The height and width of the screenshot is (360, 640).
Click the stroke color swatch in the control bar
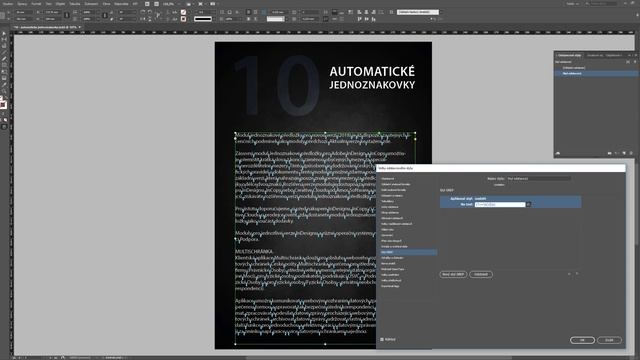pos(183,19)
